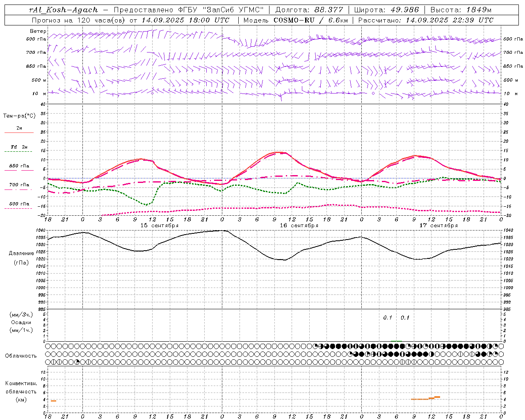Click the '(гПа)' unit label under Давление

click(x=21, y=262)
